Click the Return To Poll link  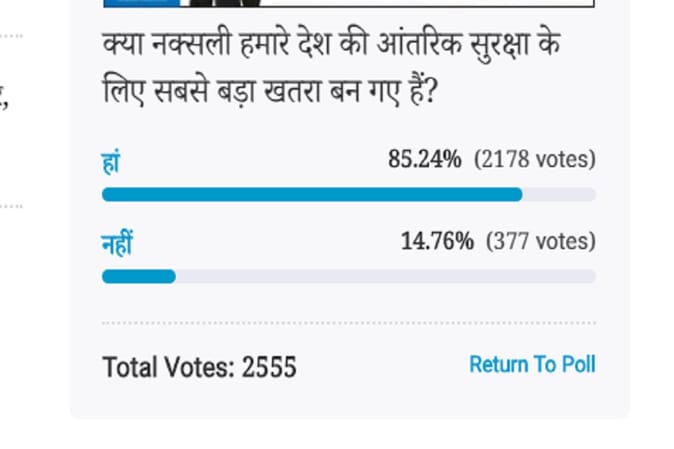[x=532, y=364]
